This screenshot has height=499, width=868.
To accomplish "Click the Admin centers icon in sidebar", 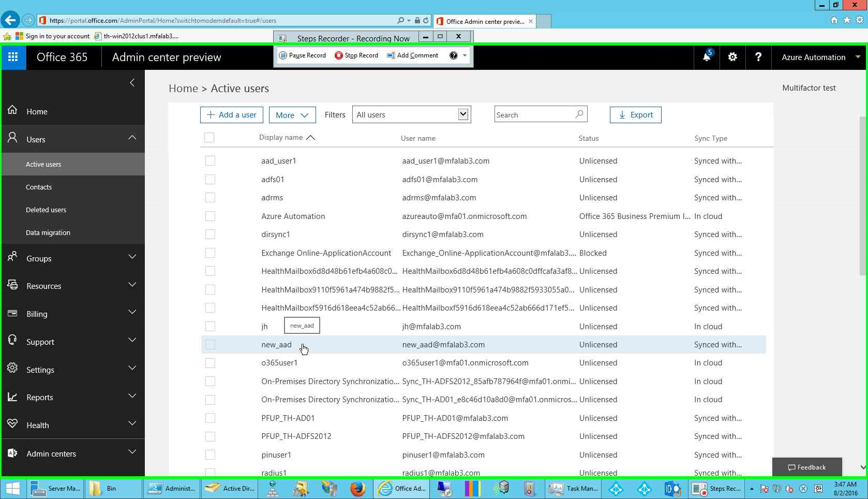I will click(x=12, y=453).
